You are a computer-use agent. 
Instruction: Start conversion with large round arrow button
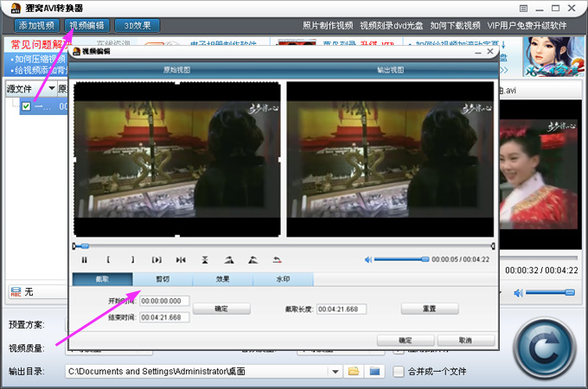pos(545,348)
